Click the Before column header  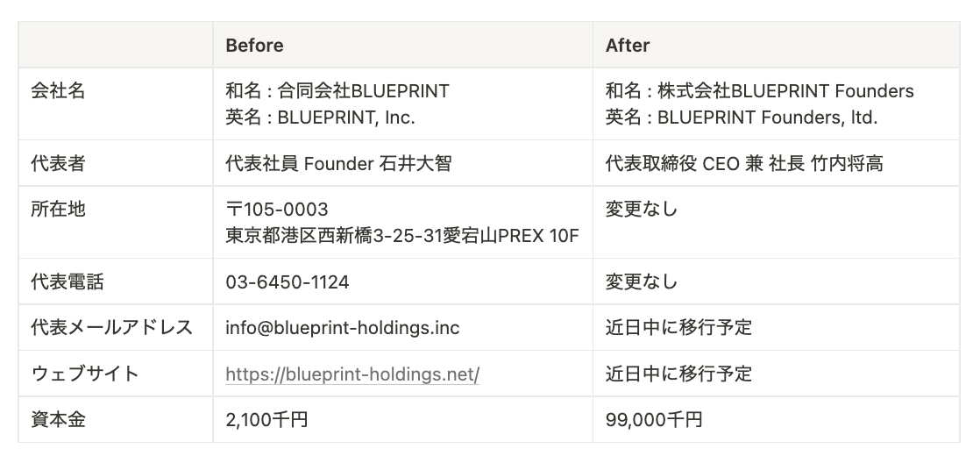[x=254, y=45]
